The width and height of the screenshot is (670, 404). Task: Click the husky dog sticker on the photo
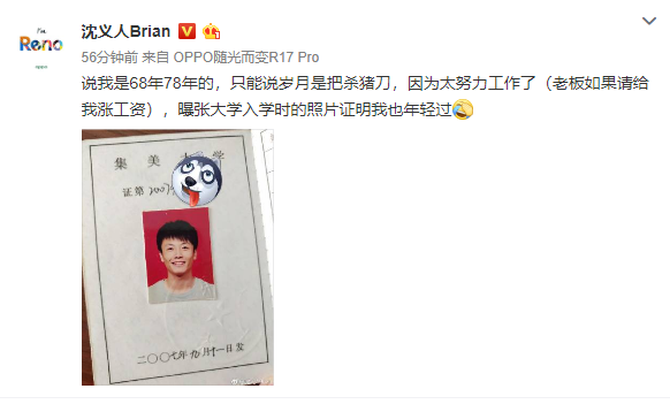pos(197,181)
